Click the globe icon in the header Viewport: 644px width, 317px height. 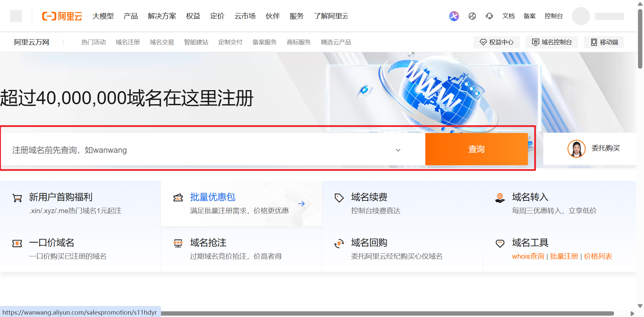point(472,16)
